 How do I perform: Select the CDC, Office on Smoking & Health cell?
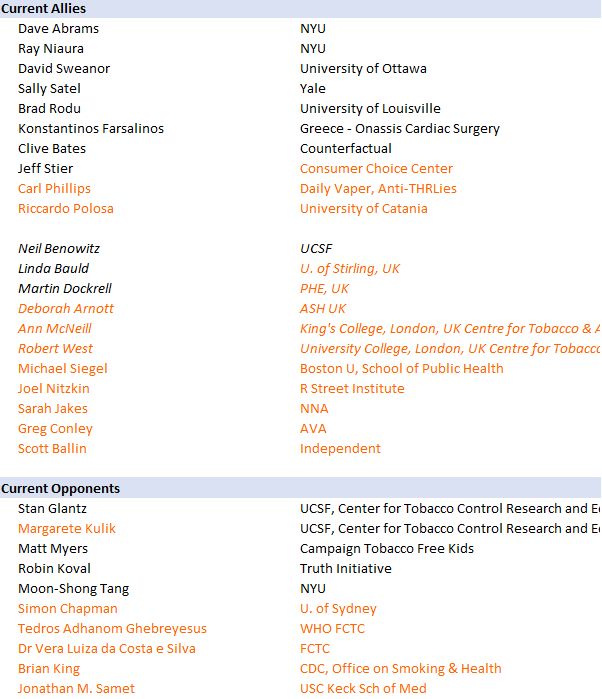pos(400,669)
